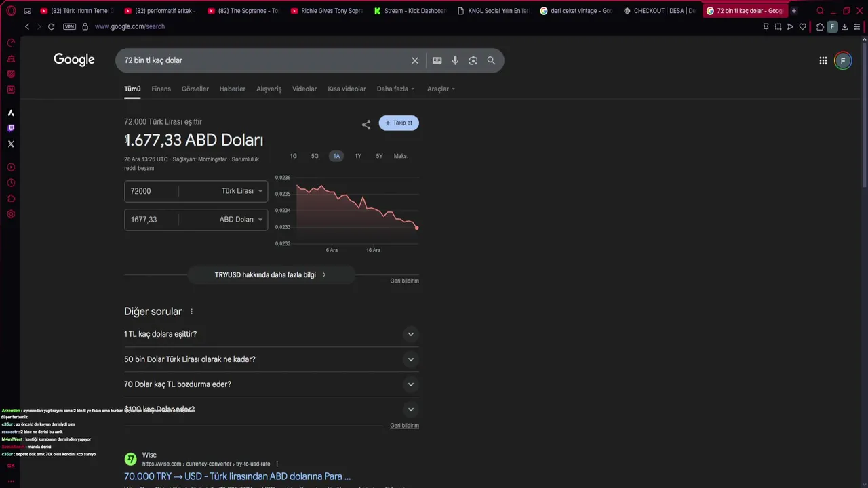Open the sidebar extensions cube icon

click(11, 199)
